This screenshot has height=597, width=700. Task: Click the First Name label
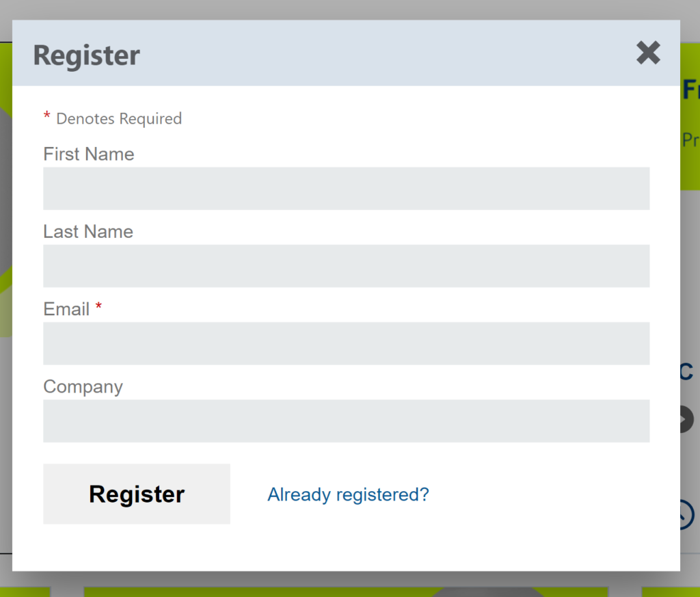tap(88, 154)
